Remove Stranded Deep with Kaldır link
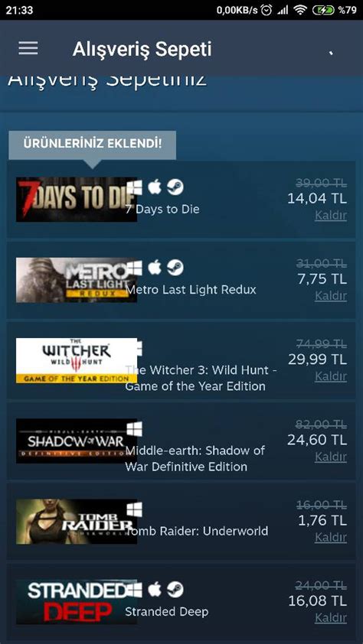This screenshot has height=644, width=363. point(331,618)
